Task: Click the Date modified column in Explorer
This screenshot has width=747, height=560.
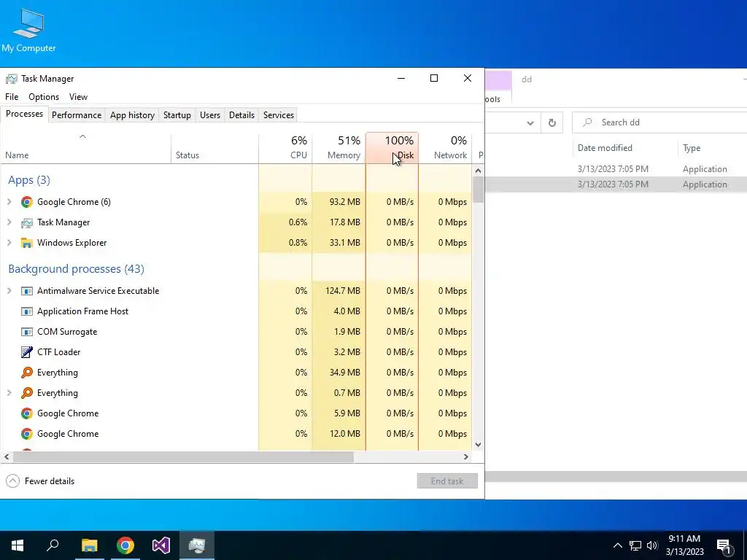Action: pyautogui.click(x=624, y=148)
